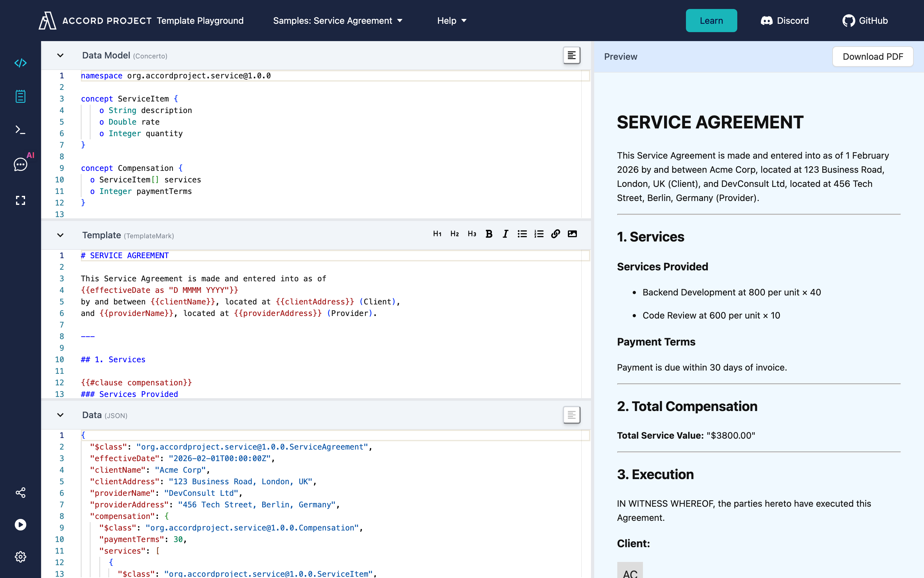Insert H3 heading in template
Viewport: 924px width, 578px height.
472,234
